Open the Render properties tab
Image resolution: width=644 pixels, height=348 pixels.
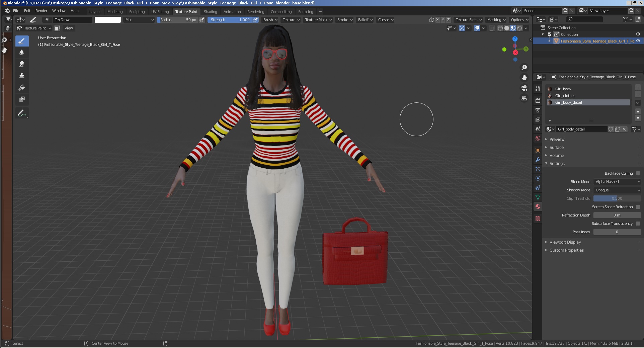tap(538, 101)
